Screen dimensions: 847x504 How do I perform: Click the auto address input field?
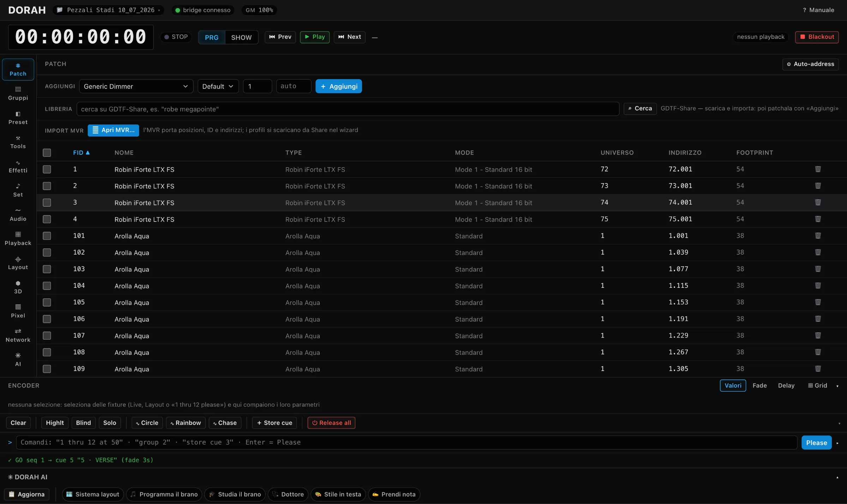tap(294, 86)
